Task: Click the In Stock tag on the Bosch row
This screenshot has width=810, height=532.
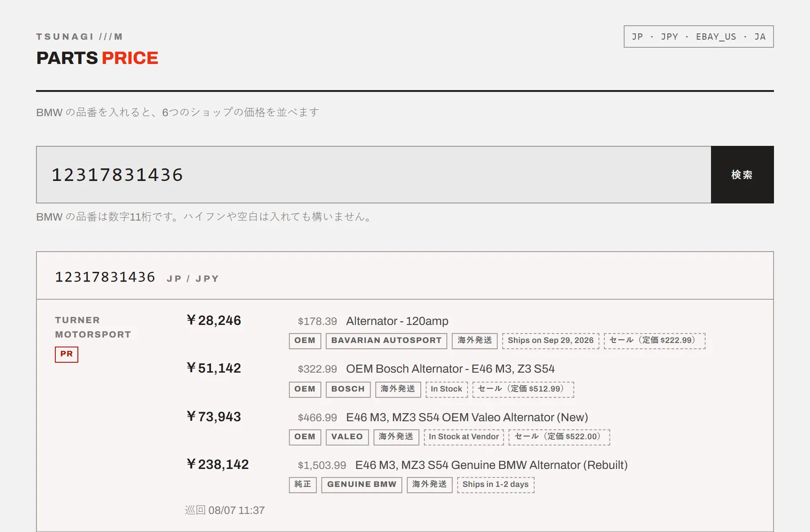Action: [447, 389]
